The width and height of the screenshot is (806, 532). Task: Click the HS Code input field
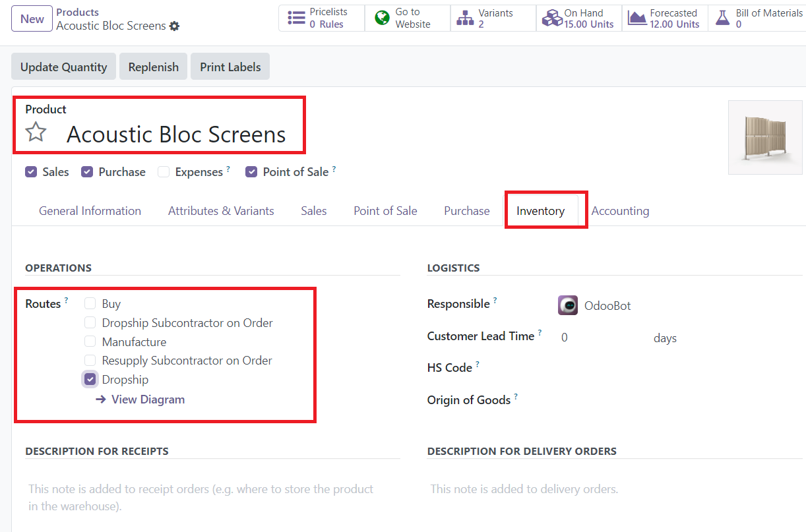click(679, 368)
